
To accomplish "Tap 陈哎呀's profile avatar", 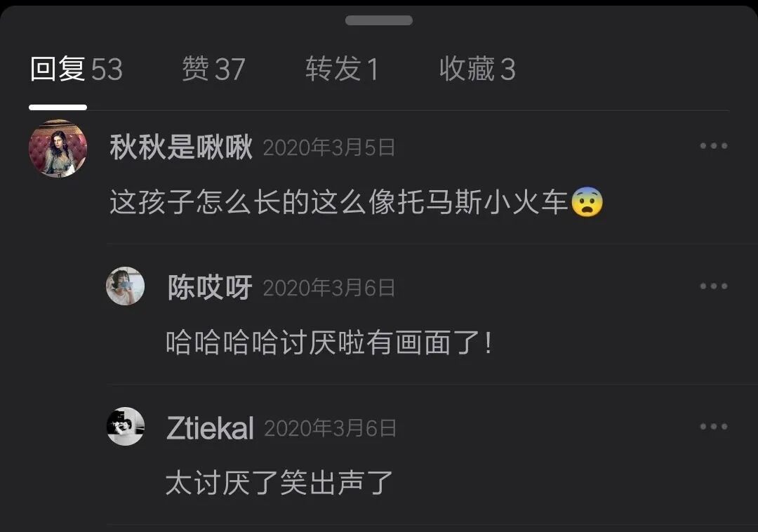I will click(x=125, y=286).
